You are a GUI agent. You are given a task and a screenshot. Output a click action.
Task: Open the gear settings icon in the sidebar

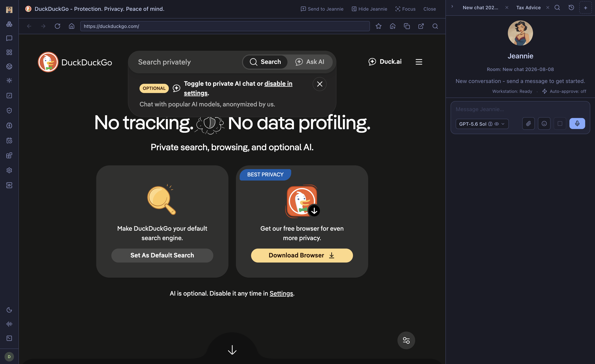click(9, 170)
